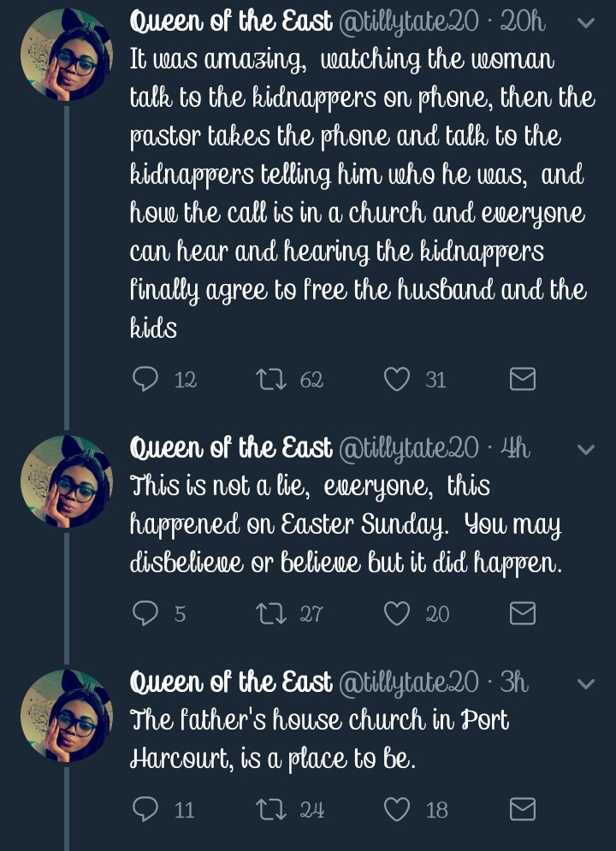Open the more-options chevron on 3h tweet
The height and width of the screenshot is (851, 616).
pos(586,683)
